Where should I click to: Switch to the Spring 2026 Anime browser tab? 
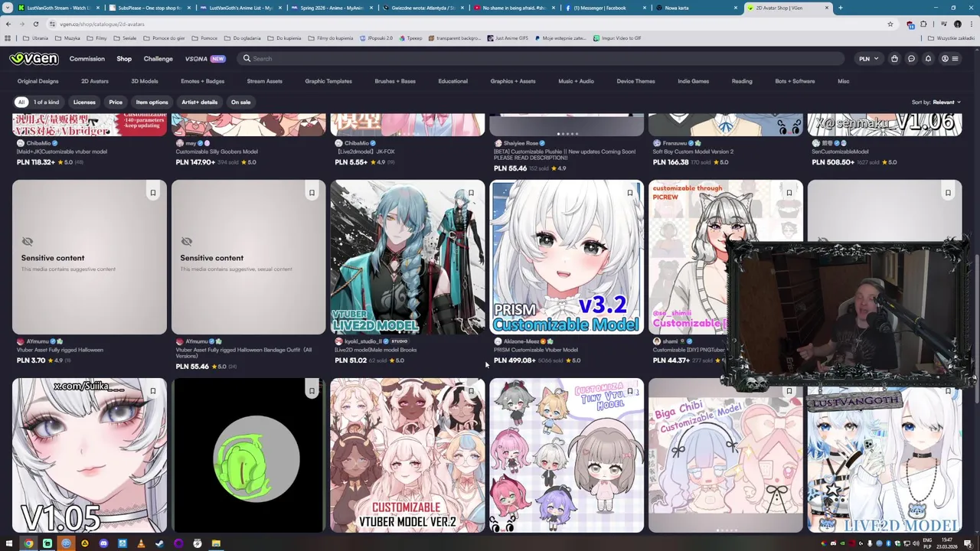point(332,8)
